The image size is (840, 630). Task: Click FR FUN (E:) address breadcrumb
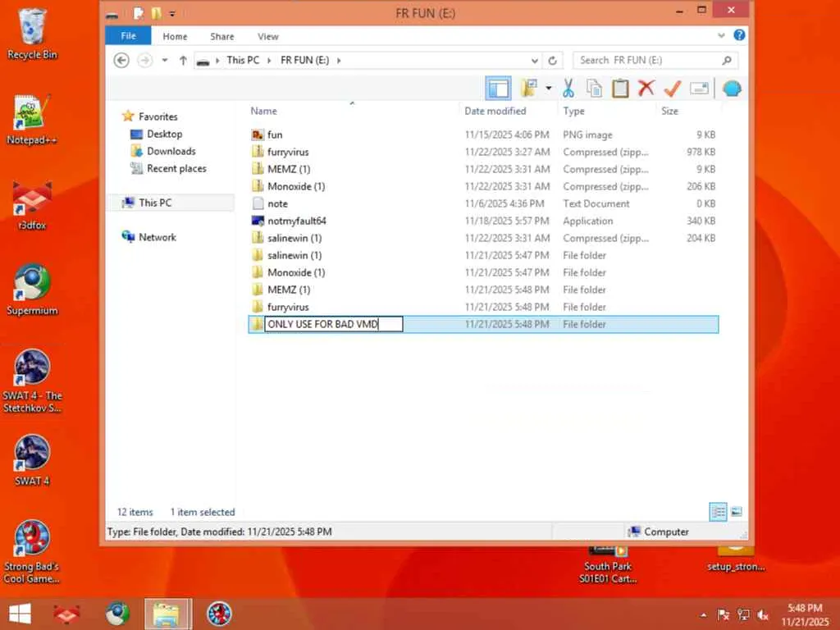(305, 61)
